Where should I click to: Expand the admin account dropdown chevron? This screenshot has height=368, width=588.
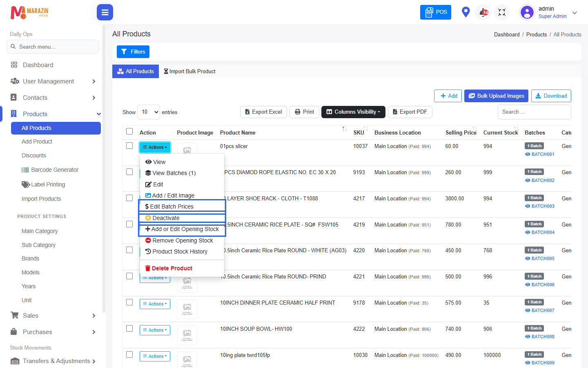pos(575,13)
